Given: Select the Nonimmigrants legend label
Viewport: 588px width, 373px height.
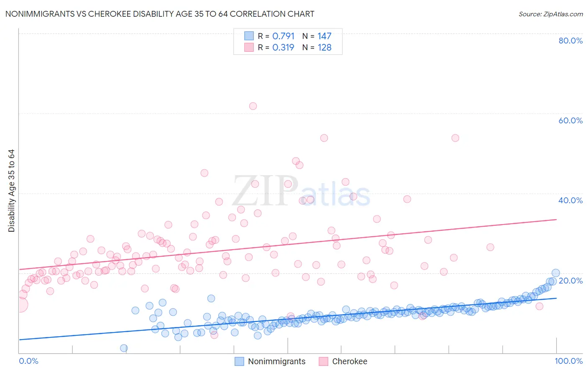Looking at the screenshot, I should 277,361.
